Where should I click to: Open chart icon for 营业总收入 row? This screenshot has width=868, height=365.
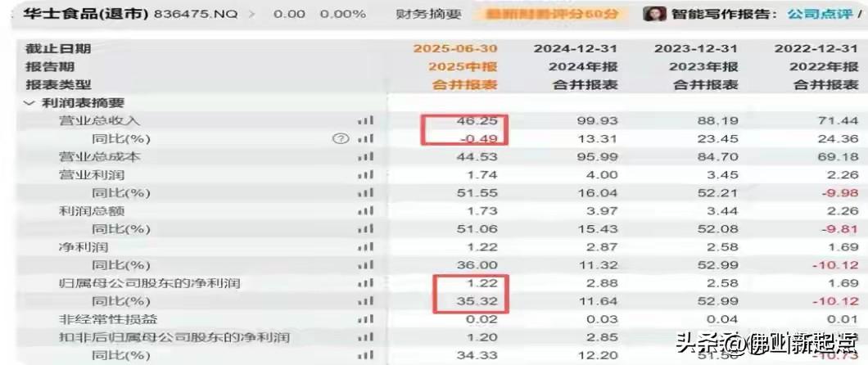365,120
